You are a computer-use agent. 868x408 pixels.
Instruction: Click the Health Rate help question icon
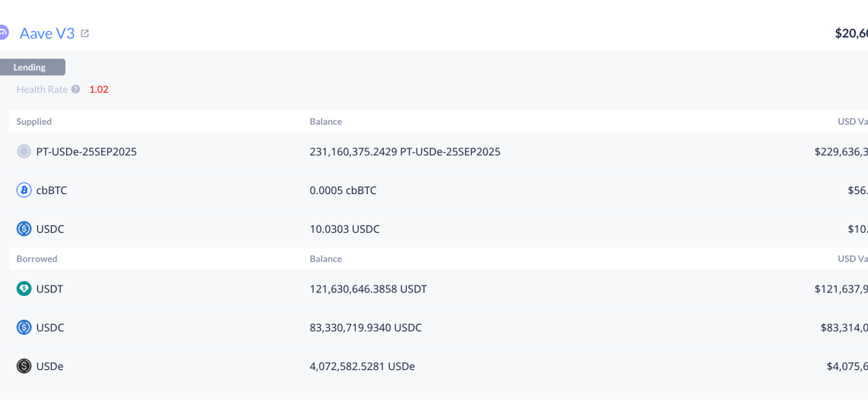pyautogui.click(x=76, y=89)
